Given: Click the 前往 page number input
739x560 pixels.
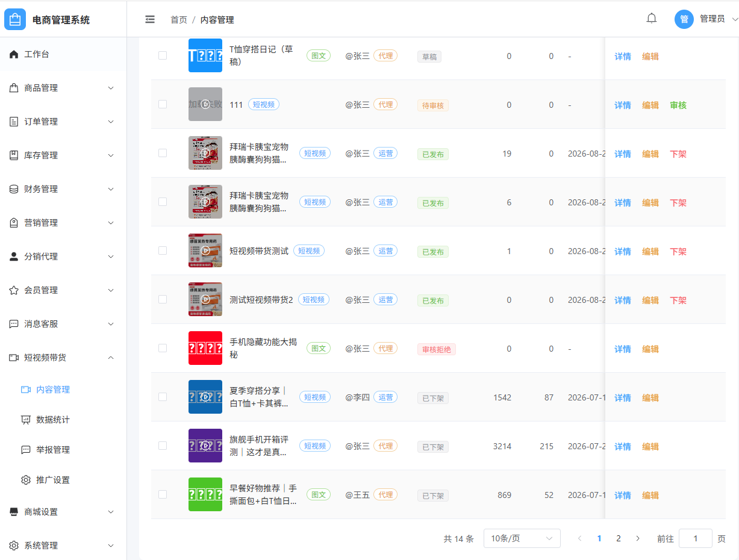Looking at the screenshot, I should click(x=696, y=538).
